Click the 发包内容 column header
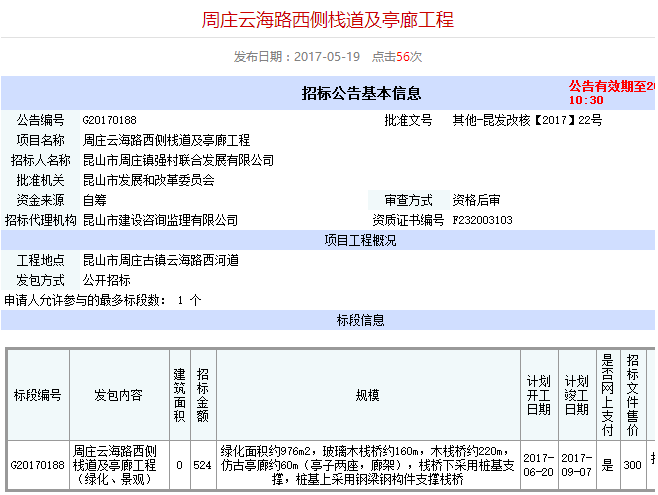 pyautogui.click(x=119, y=395)
